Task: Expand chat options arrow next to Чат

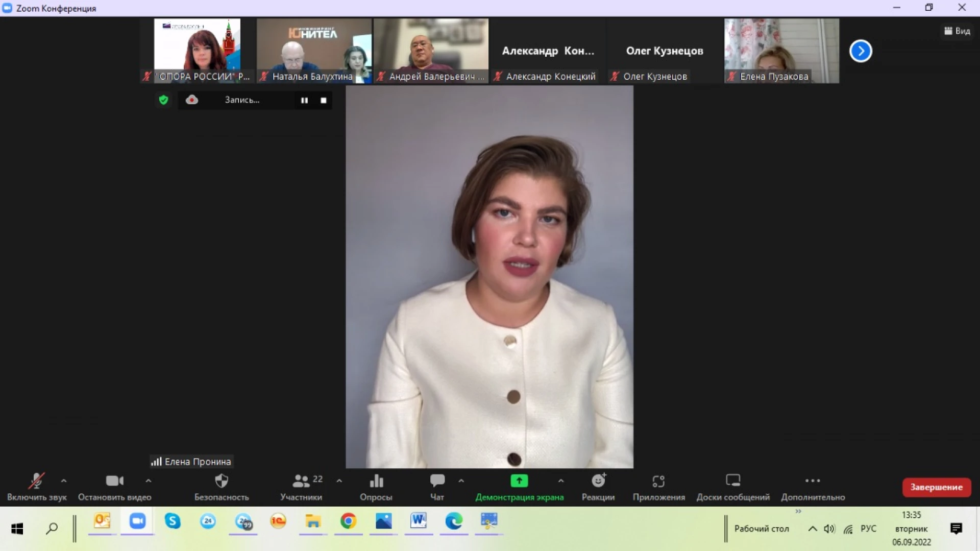Action: pyautogui.click(x=461, y=481)
